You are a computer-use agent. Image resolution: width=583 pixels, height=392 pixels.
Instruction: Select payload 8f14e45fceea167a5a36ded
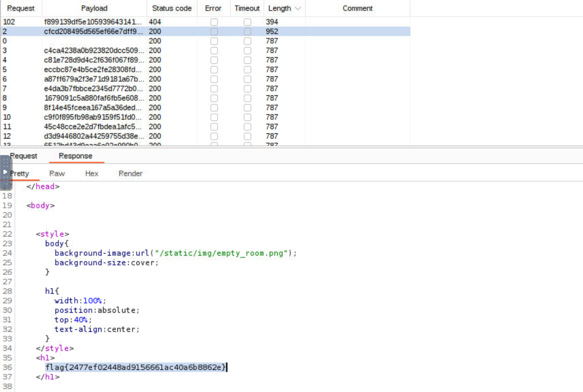93,108
